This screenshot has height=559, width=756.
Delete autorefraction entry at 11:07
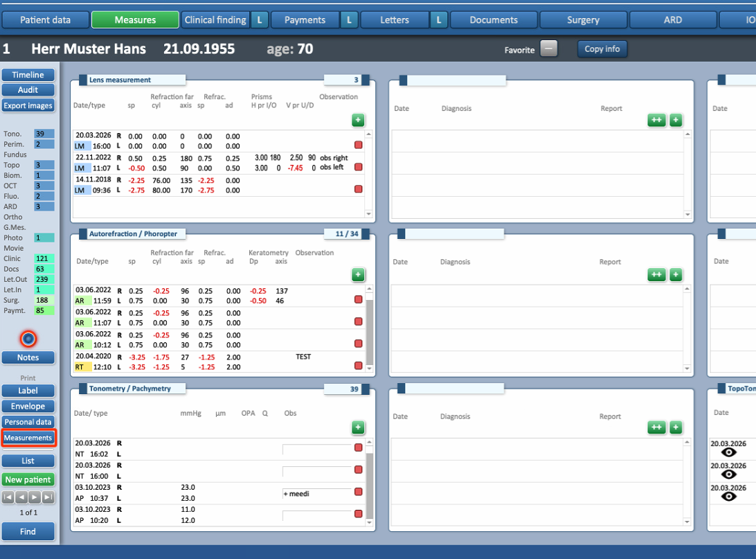tap(358, 321)
